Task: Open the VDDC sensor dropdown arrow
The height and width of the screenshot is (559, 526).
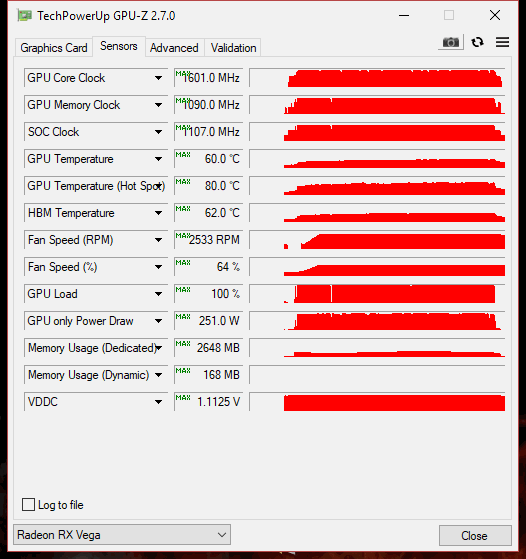Action: pos(158,402)
